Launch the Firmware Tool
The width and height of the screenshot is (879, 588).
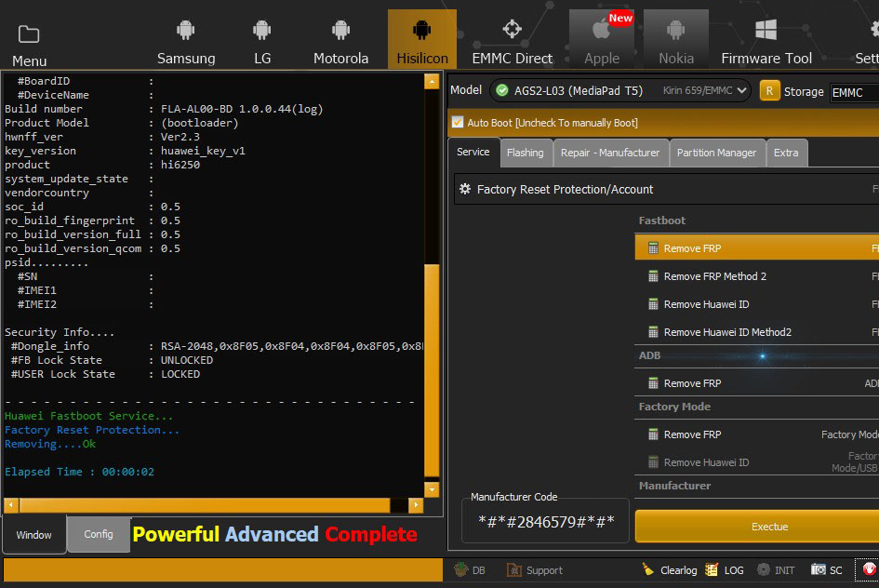click(766, 42)
